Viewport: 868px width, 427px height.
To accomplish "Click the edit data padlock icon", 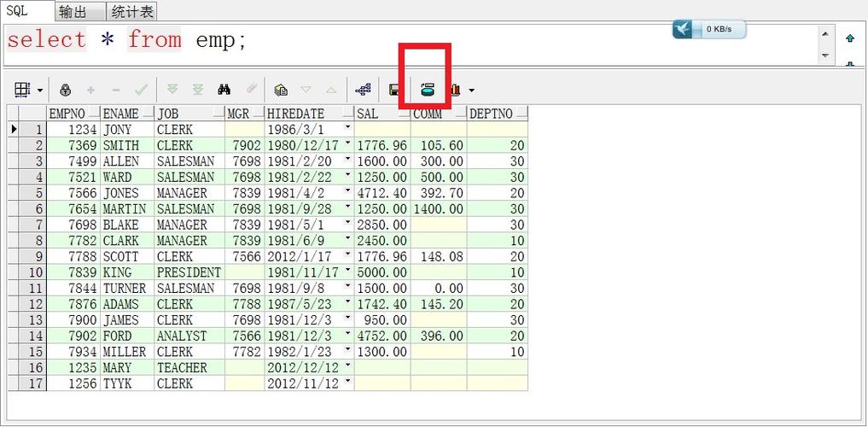I will (66, 90).
